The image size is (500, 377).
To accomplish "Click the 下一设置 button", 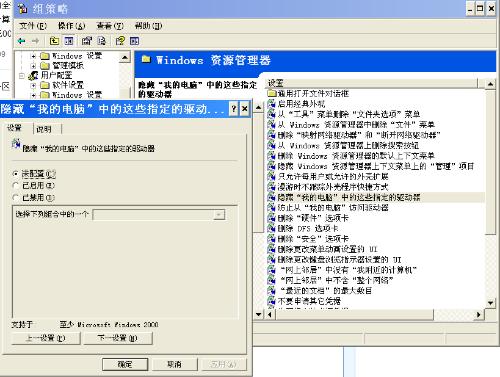I will [x=118, y=338].
